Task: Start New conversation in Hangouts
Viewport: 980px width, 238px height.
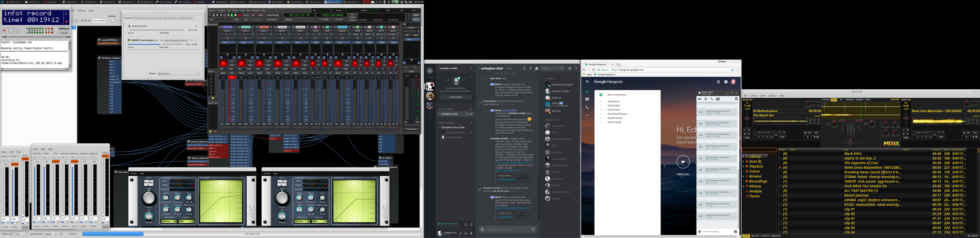Action: [617, 95]
